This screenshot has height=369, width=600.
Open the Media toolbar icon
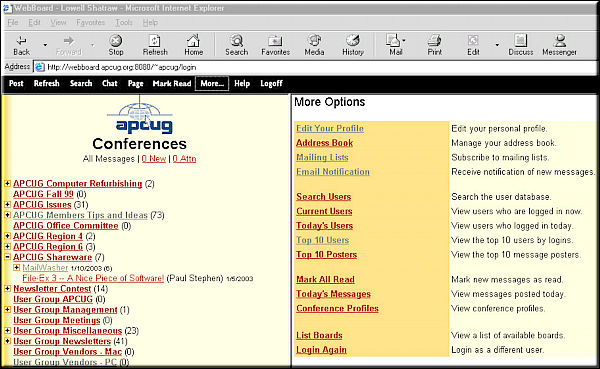tap(314, 45)
